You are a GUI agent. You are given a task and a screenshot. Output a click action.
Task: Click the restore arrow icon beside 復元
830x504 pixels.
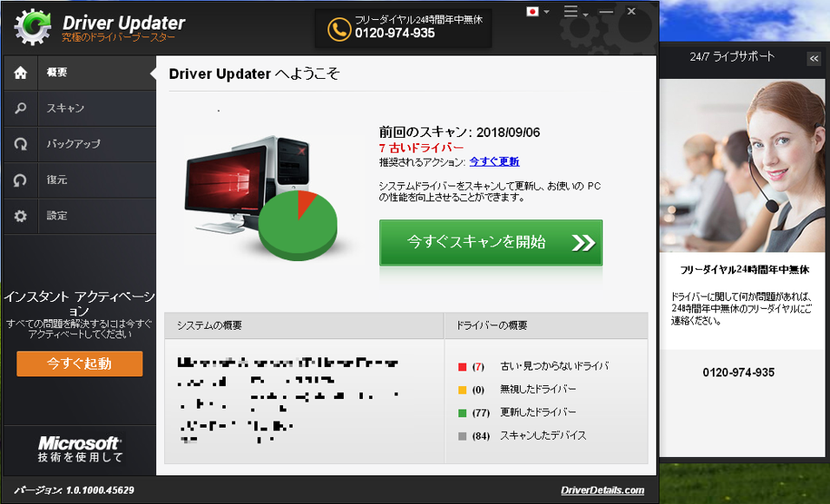pos(21,180)
